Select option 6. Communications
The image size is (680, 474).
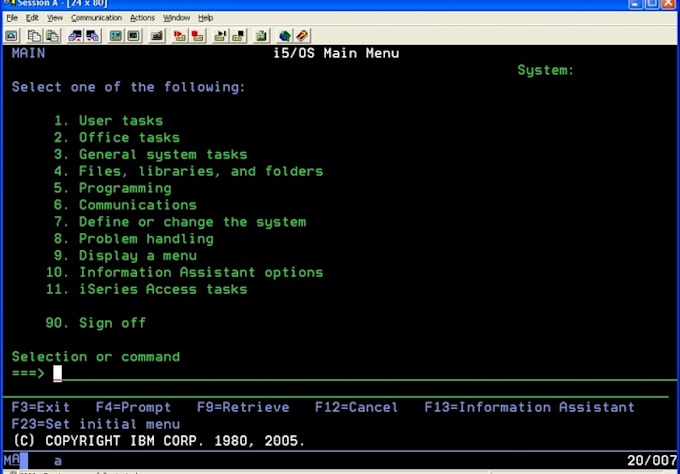pos(125,205)
